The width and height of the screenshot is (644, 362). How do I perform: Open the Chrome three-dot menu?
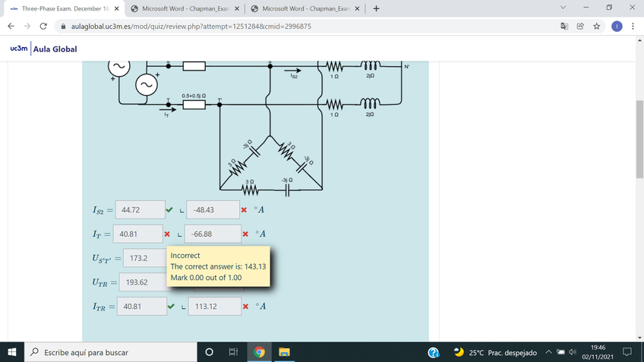point(634,27)
